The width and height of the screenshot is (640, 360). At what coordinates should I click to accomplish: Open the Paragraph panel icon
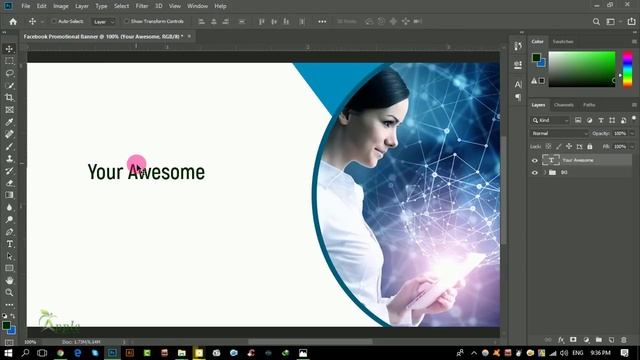pyautogui.click(x=518, y=97)
